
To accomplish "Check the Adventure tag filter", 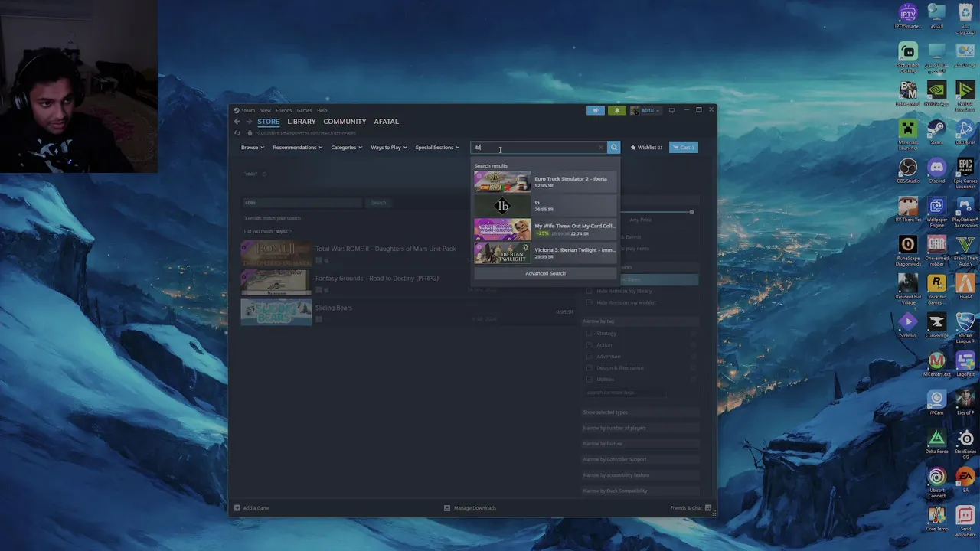I will (590, 357).
